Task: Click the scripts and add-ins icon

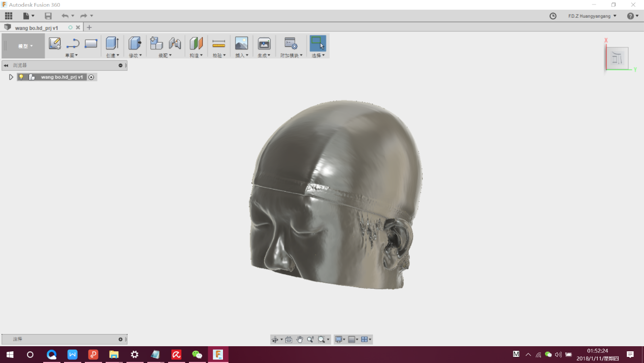Action: (291, 43)
